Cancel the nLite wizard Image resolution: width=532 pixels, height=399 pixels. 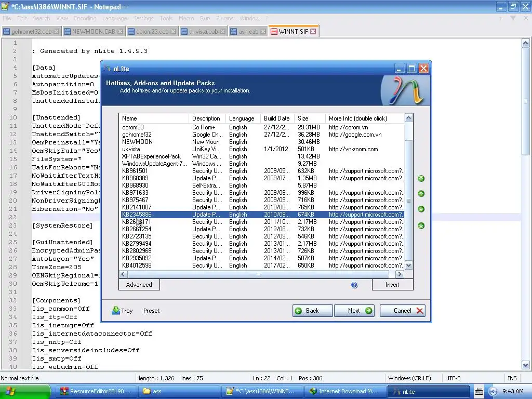(x=403, y=311)
